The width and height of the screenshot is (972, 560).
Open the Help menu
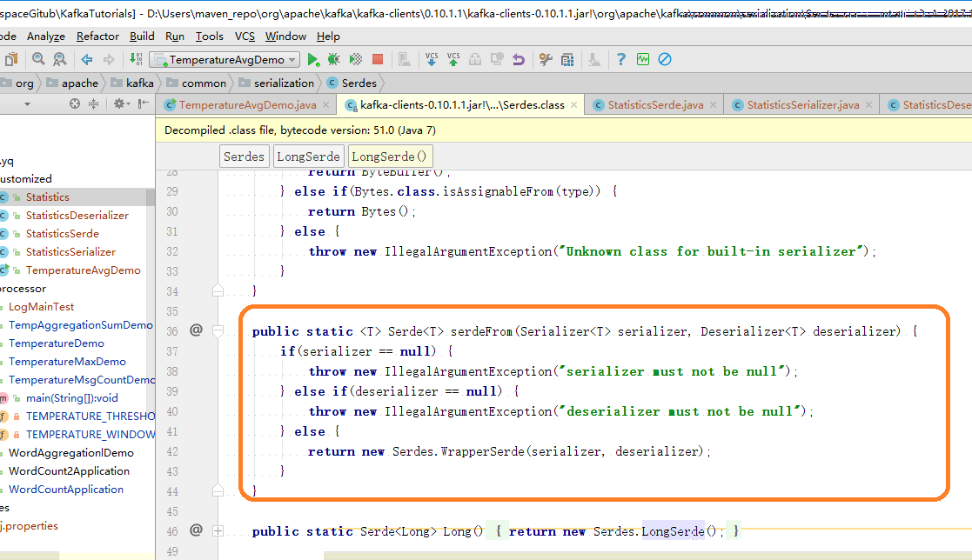(329, 37)
